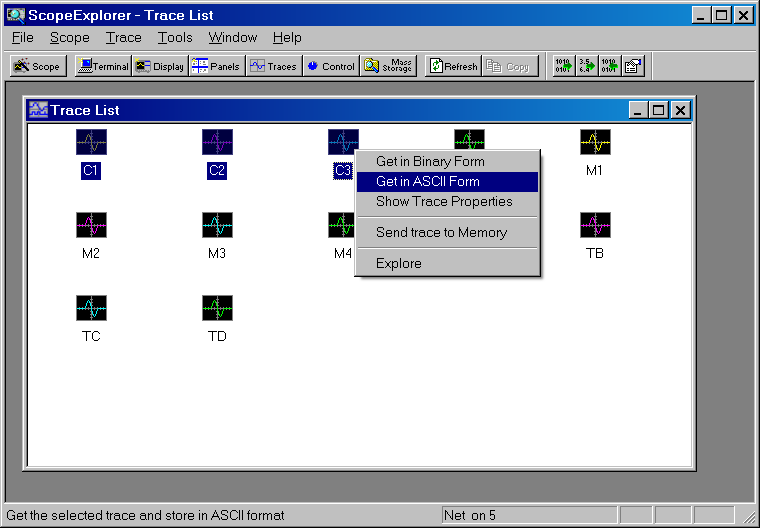Minimize the Trace List child window
The image size is (760, 528).
tap(639, 110)
